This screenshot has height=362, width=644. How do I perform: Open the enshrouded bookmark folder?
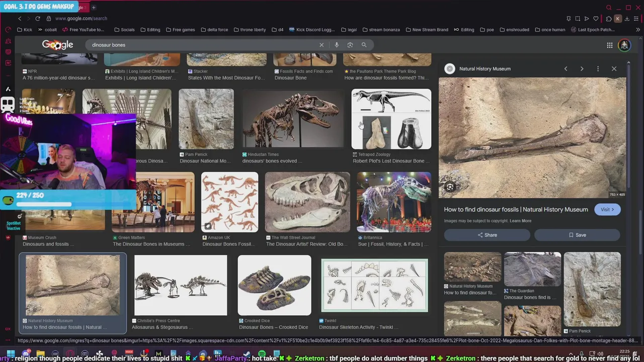coord(514,30)
